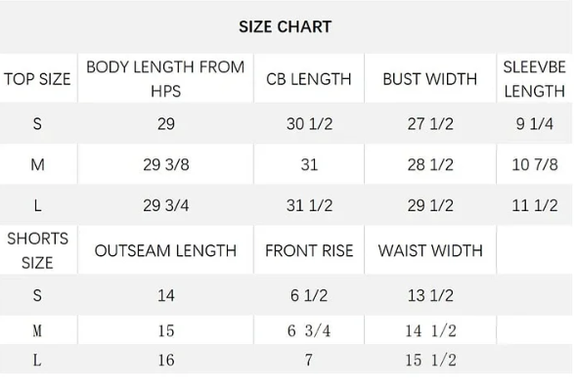Select the 6 1/2 front rise value

coord(309,295)
